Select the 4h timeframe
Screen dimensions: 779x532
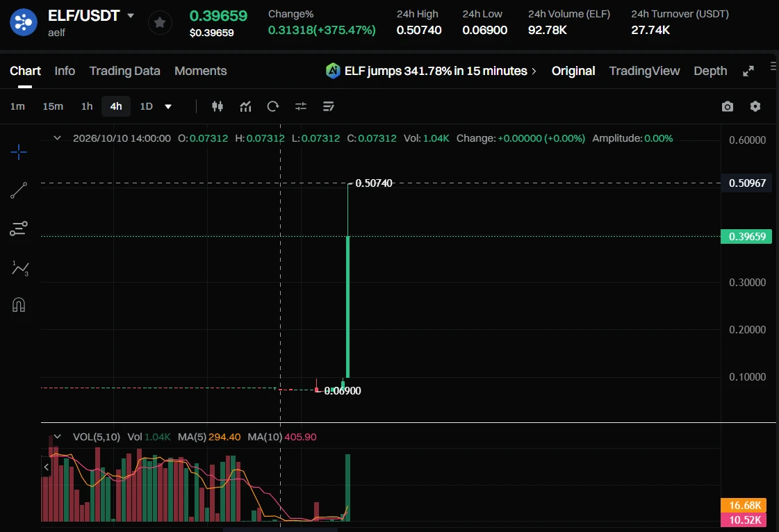coord(116,106)
